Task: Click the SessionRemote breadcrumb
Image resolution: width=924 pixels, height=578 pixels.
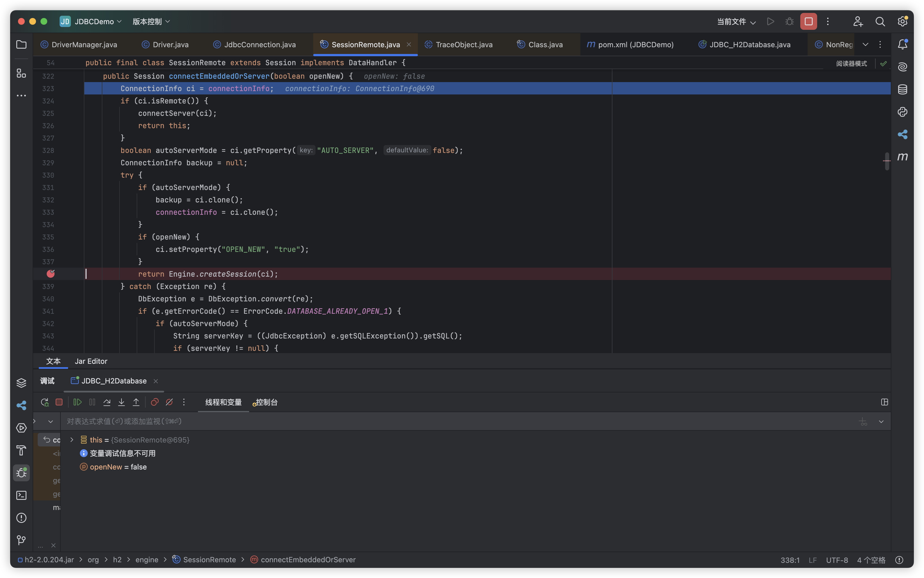Action: [204, 560]
